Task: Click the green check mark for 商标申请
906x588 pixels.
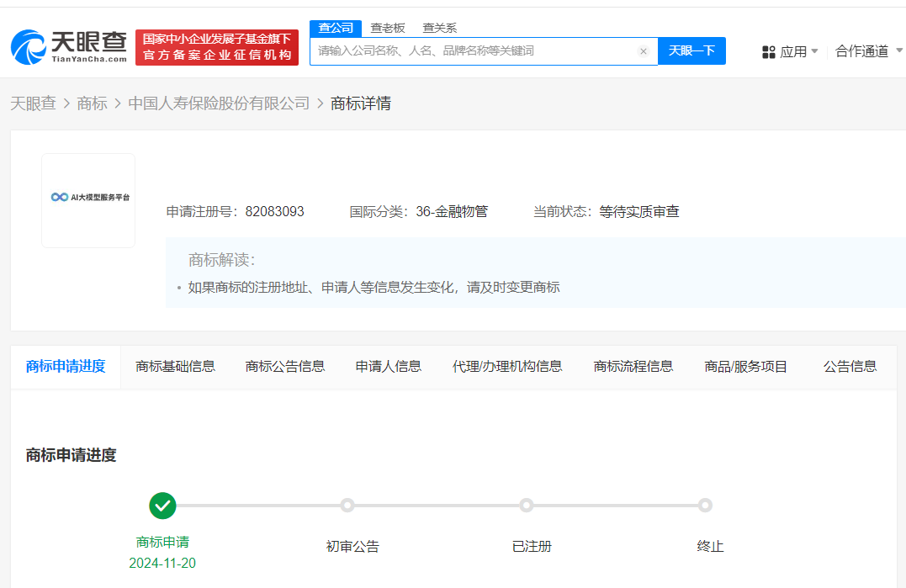Action: (x=162, y=506)
